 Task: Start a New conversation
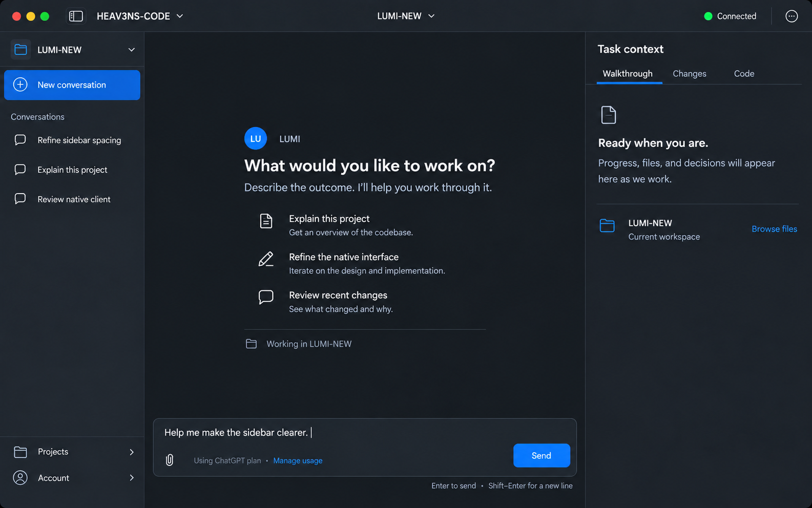pyautogui.click(x=72, y=85)
